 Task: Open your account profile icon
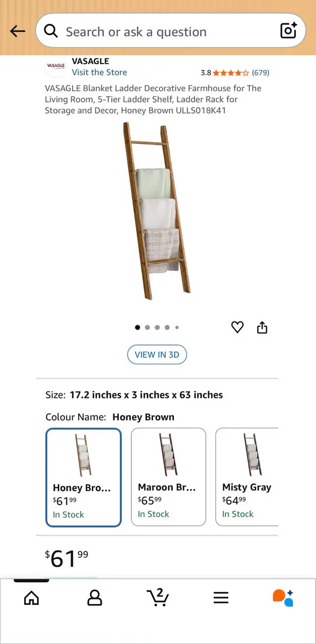point(95,598)
